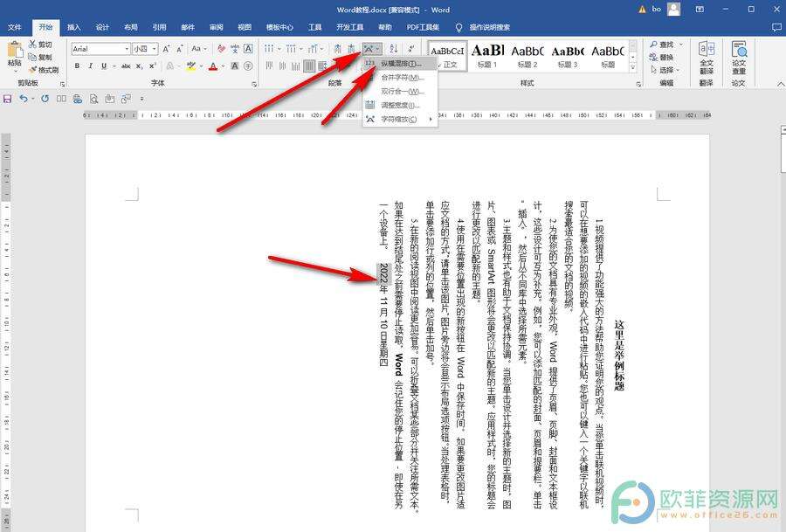Expand highlight color dropdown arrow
The width and height of the screenshot is (786, 532).
coord(201,66)
